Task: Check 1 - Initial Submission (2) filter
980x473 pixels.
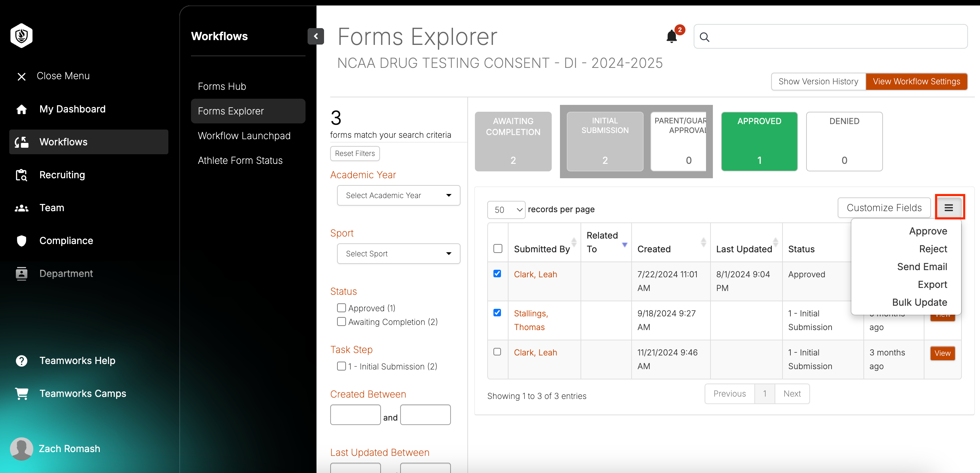Action: 341,366
